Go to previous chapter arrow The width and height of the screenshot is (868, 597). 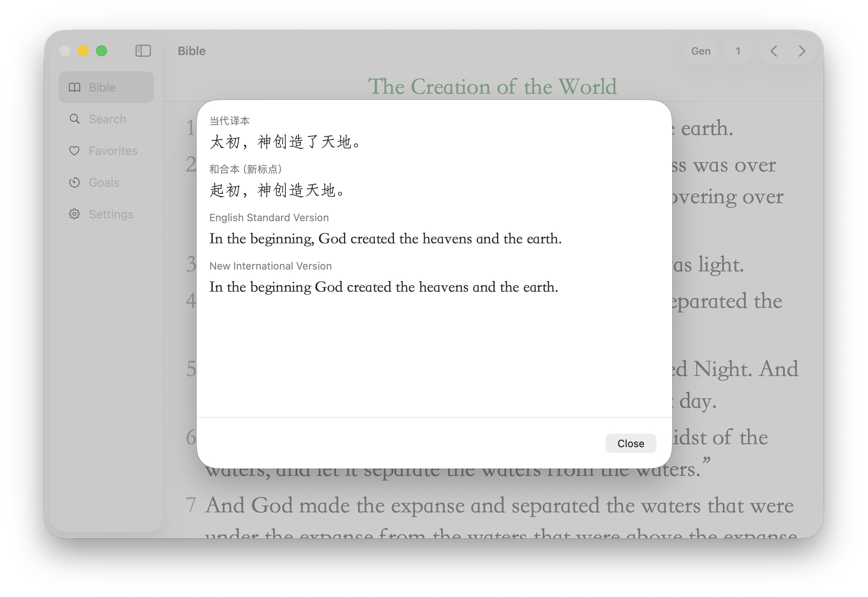pos(774,51)
